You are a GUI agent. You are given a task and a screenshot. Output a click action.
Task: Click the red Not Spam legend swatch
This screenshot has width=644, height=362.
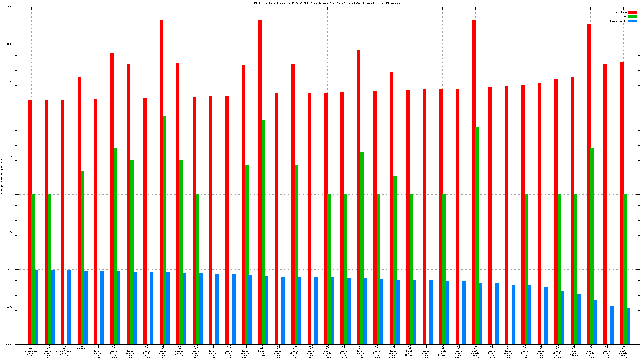[x=632, y=12]
